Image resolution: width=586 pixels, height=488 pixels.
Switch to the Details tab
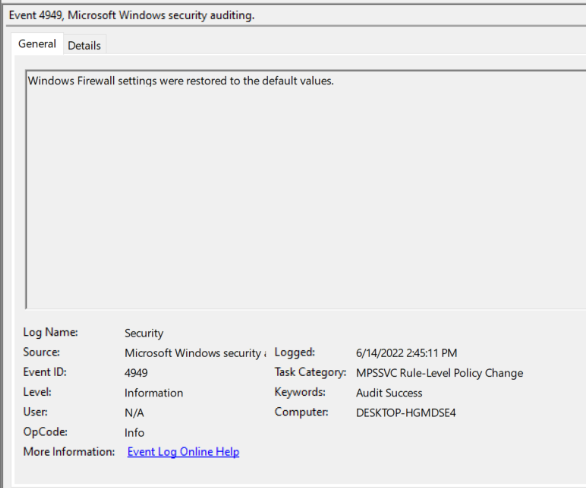[x=84, y=46]
